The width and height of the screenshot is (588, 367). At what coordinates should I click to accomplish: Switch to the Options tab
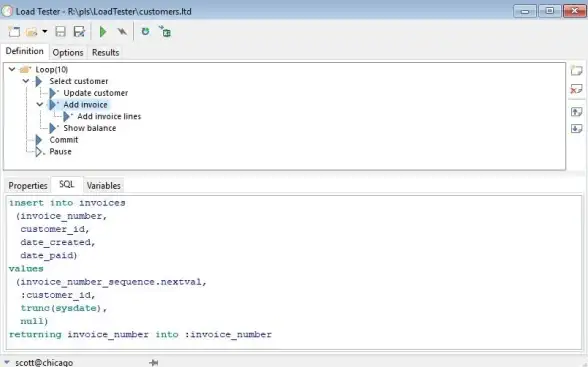pyautogui.click(x=68, y=52)
